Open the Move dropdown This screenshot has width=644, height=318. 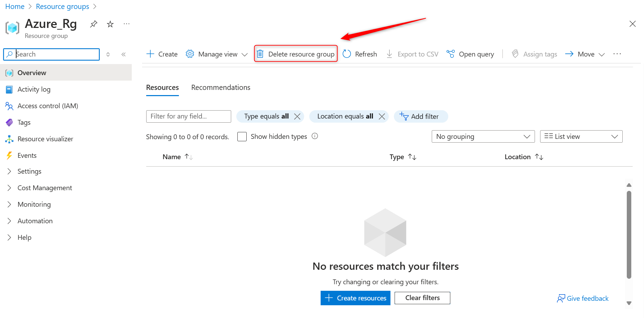click(585, 54)
